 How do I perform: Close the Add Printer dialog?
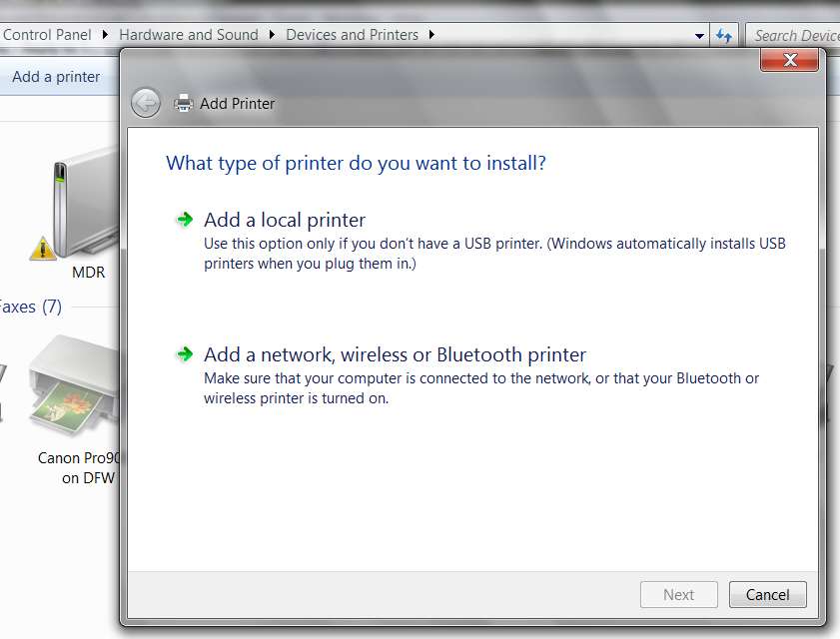790,60
